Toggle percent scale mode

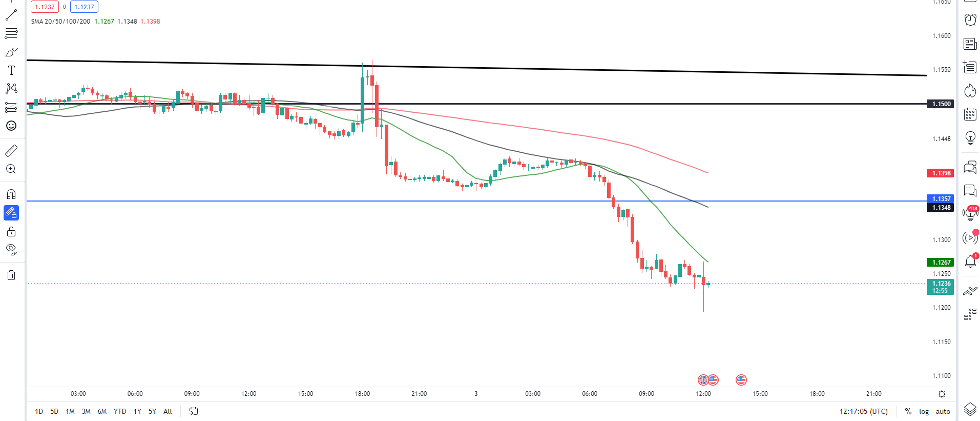point(908,411)
